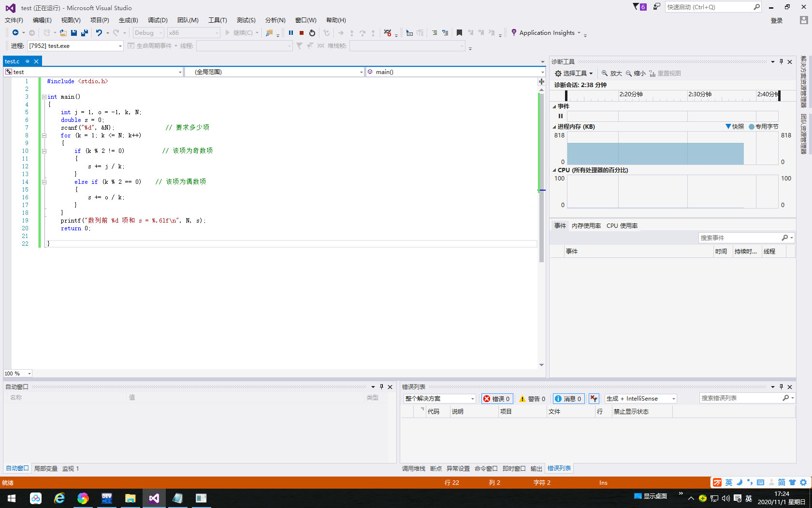This screenshot has height=508, width=812.
Task: Save the current file with disk icon
Action: (74, 32)
